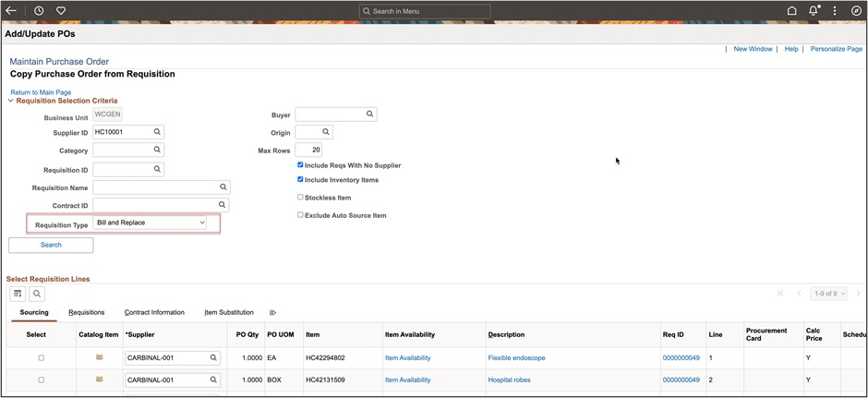Collapse Requisition Selection Criteria section
The width and height of the screenshot is (868, 398).
point(10,101)
